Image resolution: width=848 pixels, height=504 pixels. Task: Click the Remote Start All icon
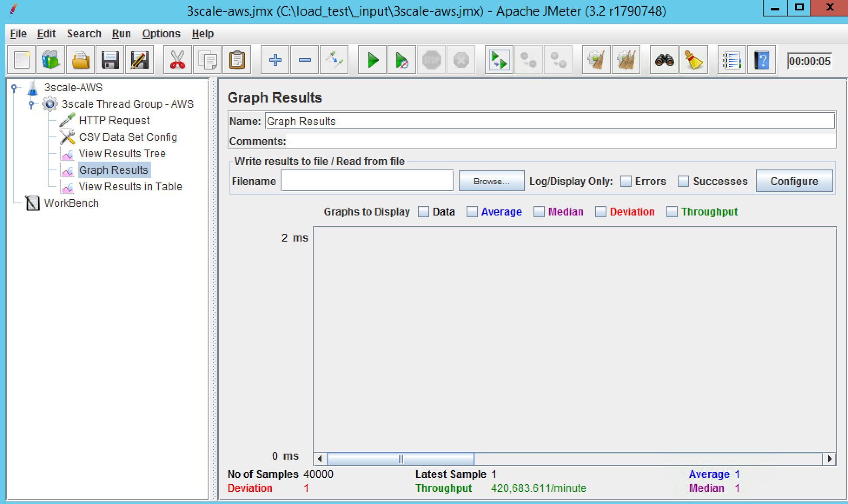[x=499, y=60]
